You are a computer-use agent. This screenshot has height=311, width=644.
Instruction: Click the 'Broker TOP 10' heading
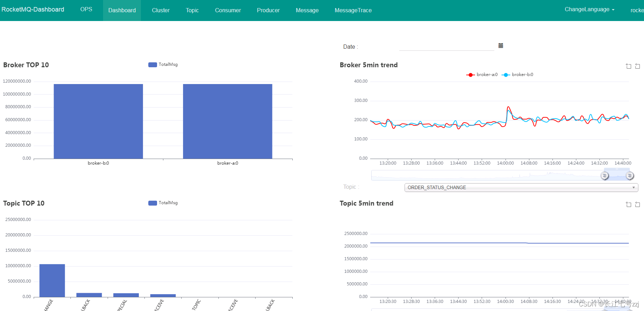point(26,65)
